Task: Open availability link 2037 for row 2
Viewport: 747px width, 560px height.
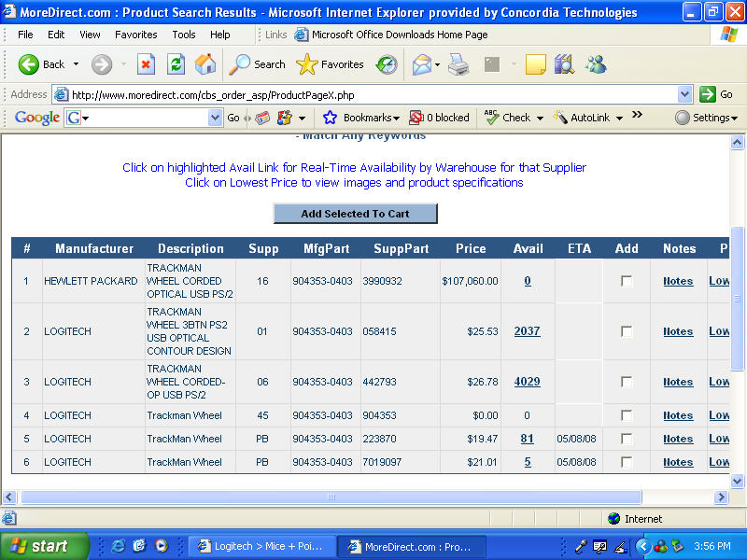Action: 527,331
